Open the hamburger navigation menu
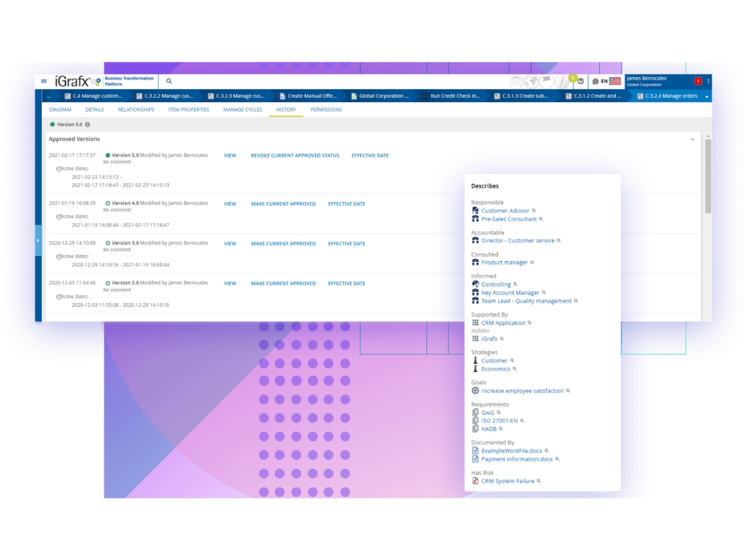The width and height of the screenshot is (747, 560). point(44,81)
